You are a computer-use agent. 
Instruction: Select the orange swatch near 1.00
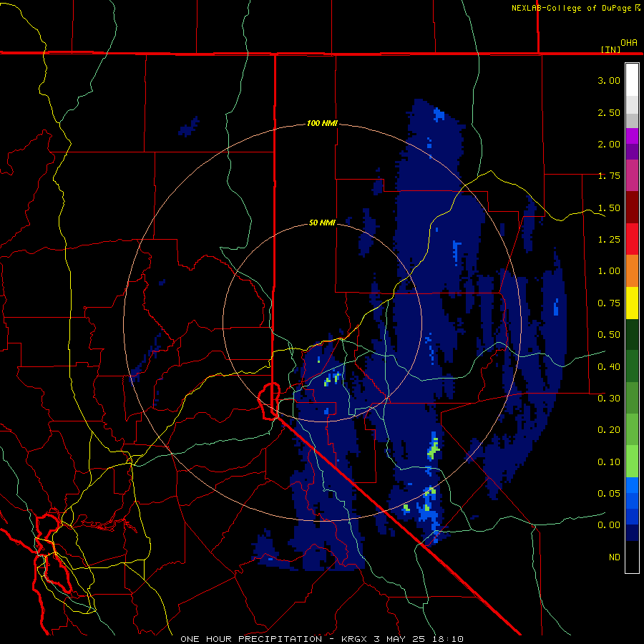632,271
